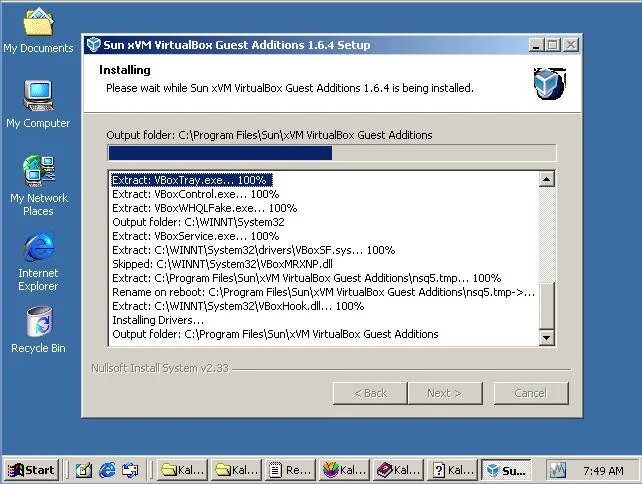
Task: Switch to Kal... purple book taskbar button
Action: coord(398,470)
